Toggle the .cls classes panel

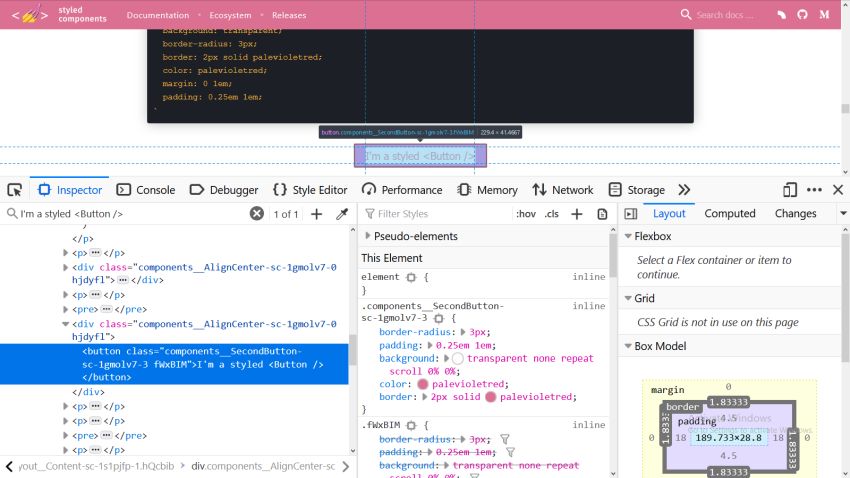[551, 214]
